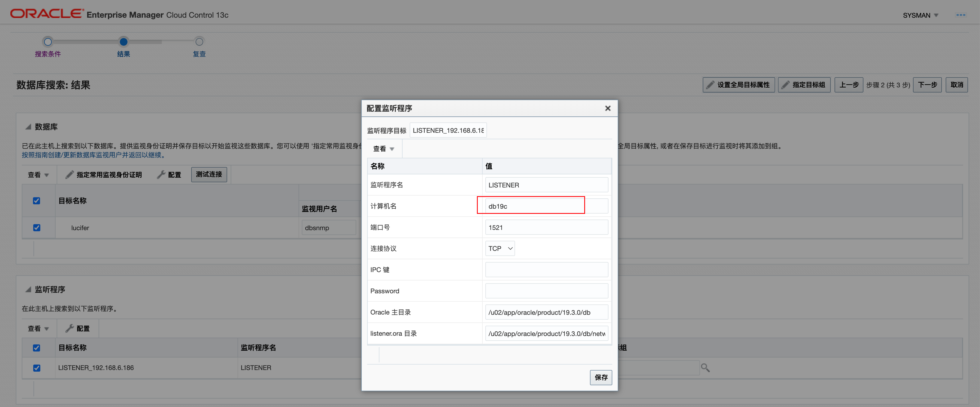Click the Save button in the dialog

pyautogui.click(x=601, y=377)
